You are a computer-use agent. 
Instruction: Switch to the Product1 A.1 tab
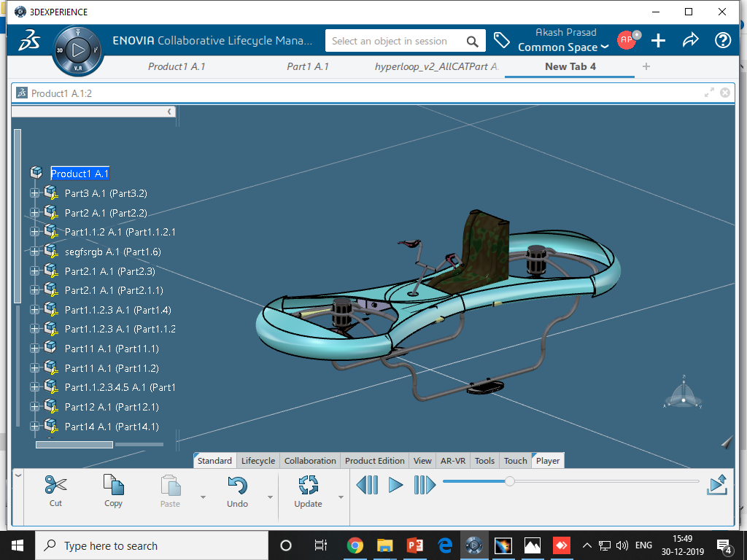(177, 66)
